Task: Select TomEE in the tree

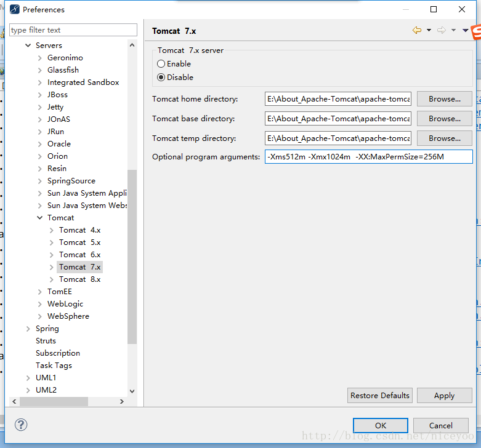Action: pos(60,292)
